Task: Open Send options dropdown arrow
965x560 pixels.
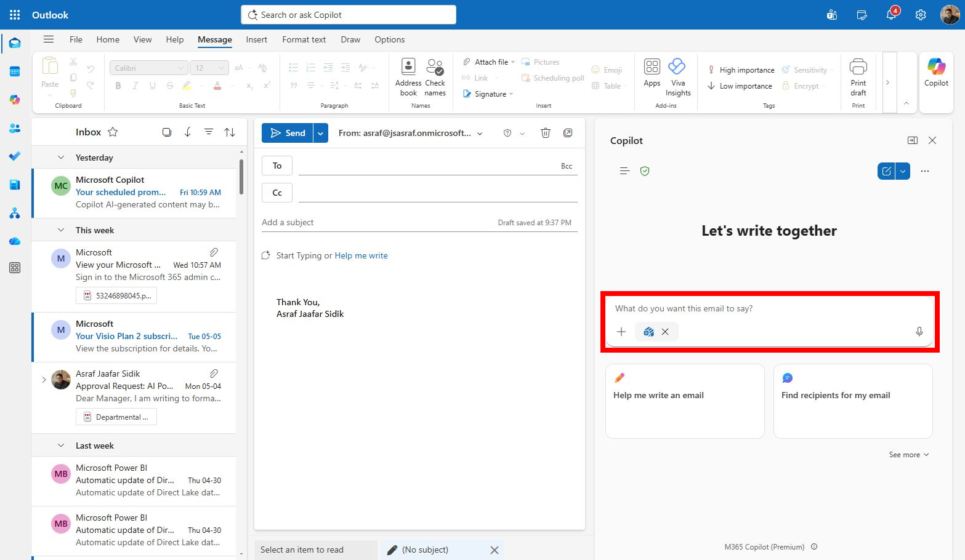Action: coord(320,133)
